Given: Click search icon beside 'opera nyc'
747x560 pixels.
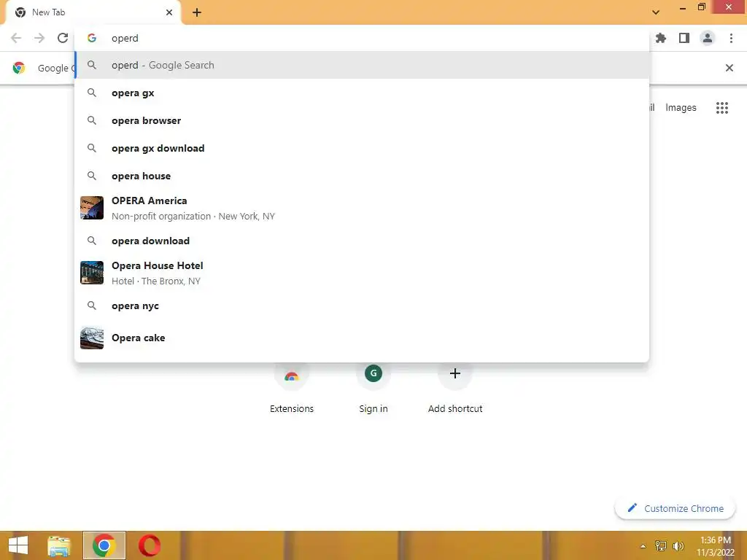Looking at the screenshot, I should tap(92, 306).
